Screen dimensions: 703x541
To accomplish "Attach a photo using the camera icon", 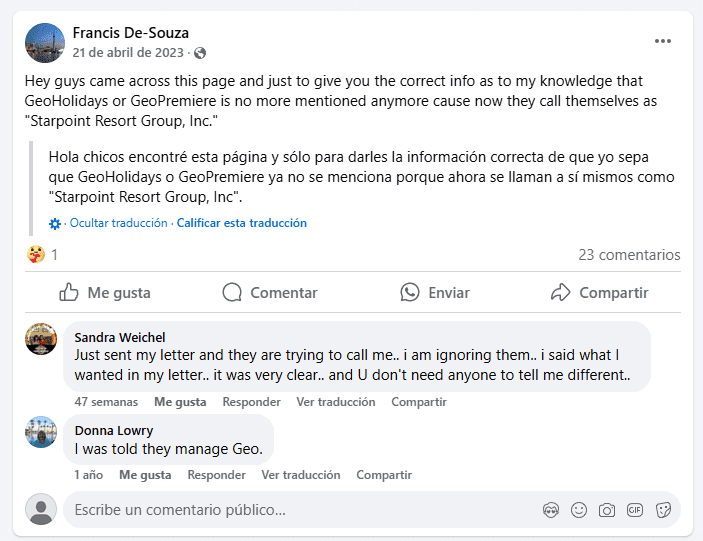I will click(607, 510).
